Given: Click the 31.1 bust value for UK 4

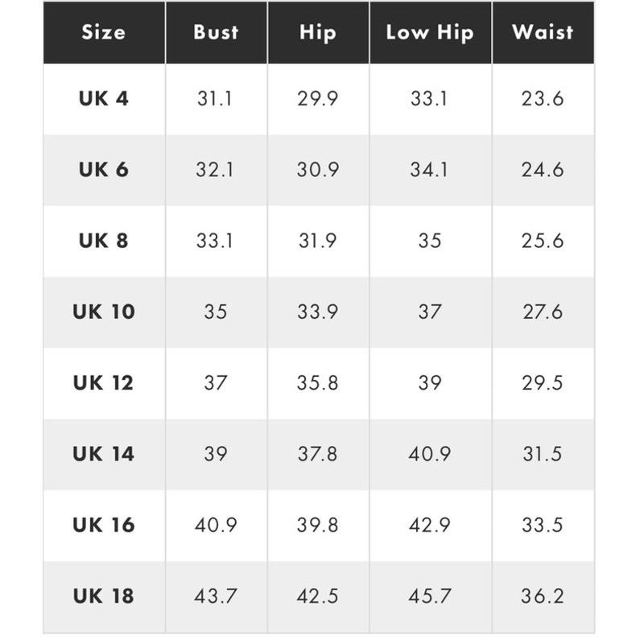Looking at the screenshot, I should [x=215, y=98].
